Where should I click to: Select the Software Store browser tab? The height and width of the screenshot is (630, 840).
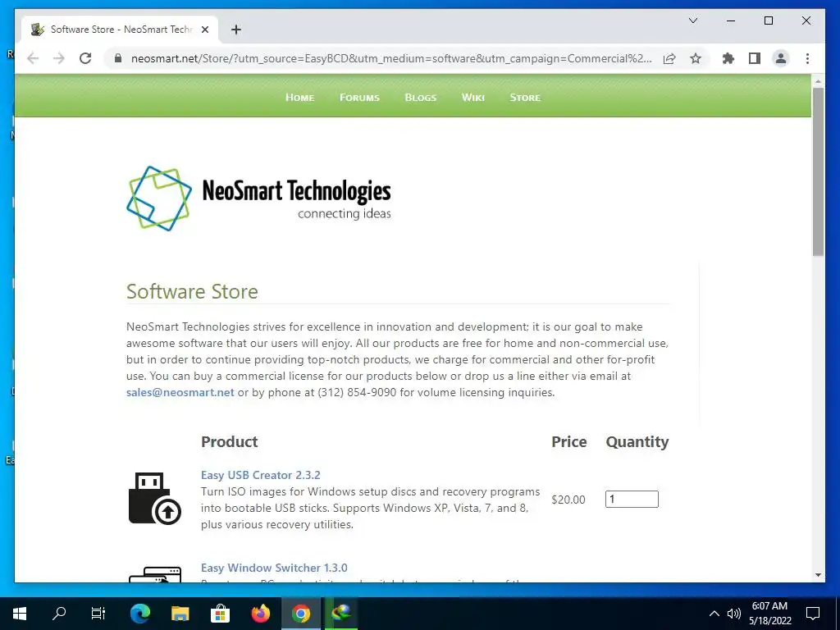[120, 30]
